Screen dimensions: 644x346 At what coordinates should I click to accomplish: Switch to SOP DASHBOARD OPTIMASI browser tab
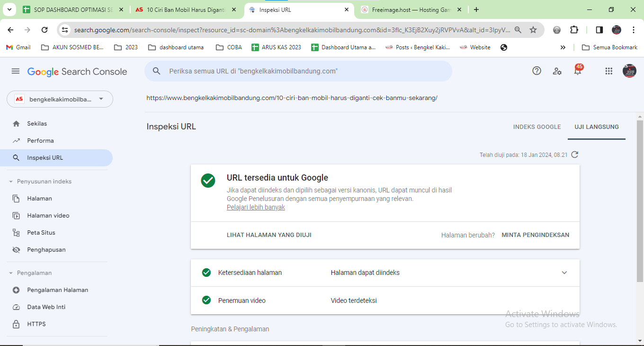point(73,9)
